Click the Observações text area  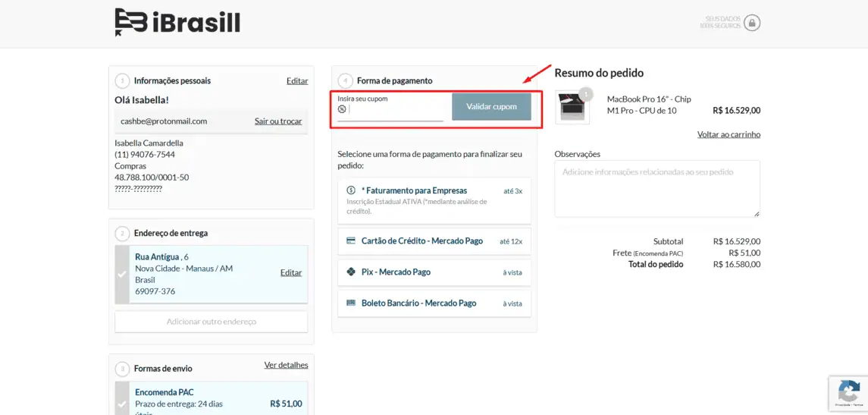pyautogui.click(x=657, y=188)
